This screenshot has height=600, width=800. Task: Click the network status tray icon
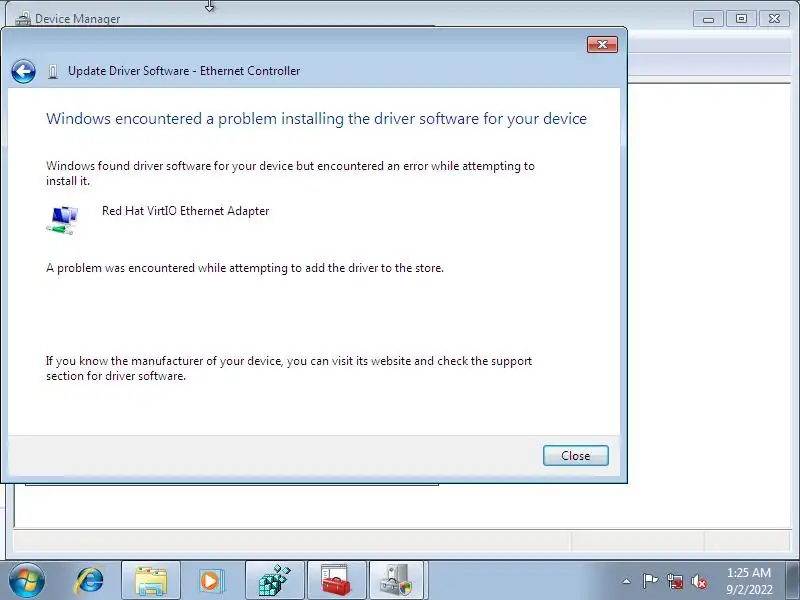click(x=674, y=581)
